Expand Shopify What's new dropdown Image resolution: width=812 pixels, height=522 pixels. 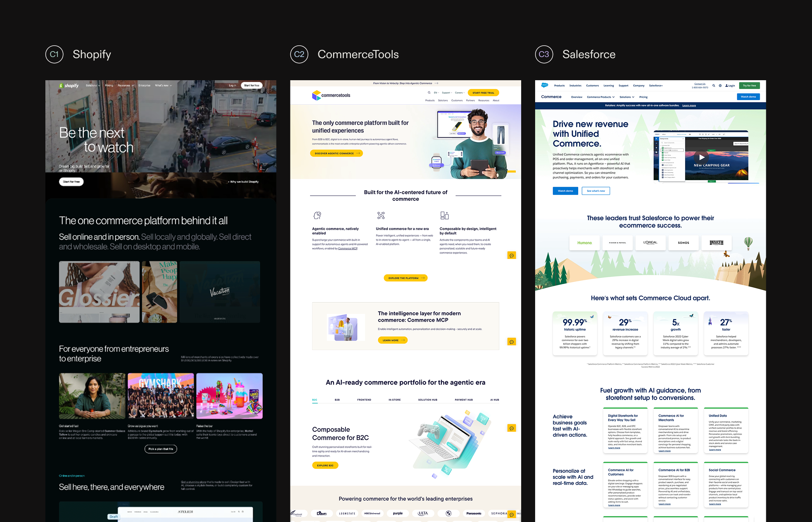[163, 86]
